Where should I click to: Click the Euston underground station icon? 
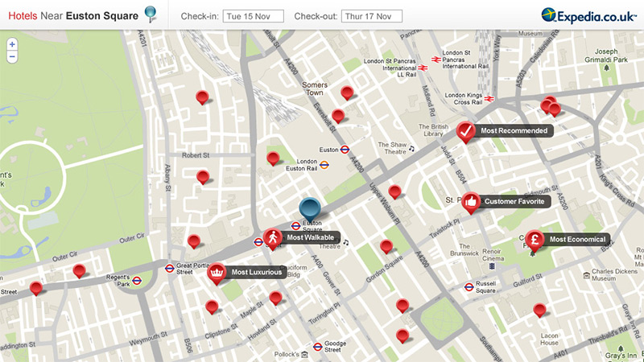click(x=345, y=150)
